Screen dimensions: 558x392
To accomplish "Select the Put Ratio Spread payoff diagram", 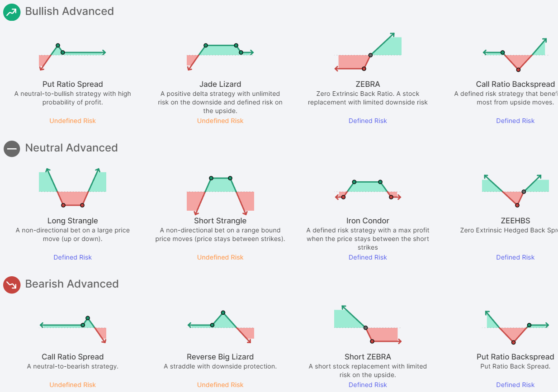I will 72,56.
